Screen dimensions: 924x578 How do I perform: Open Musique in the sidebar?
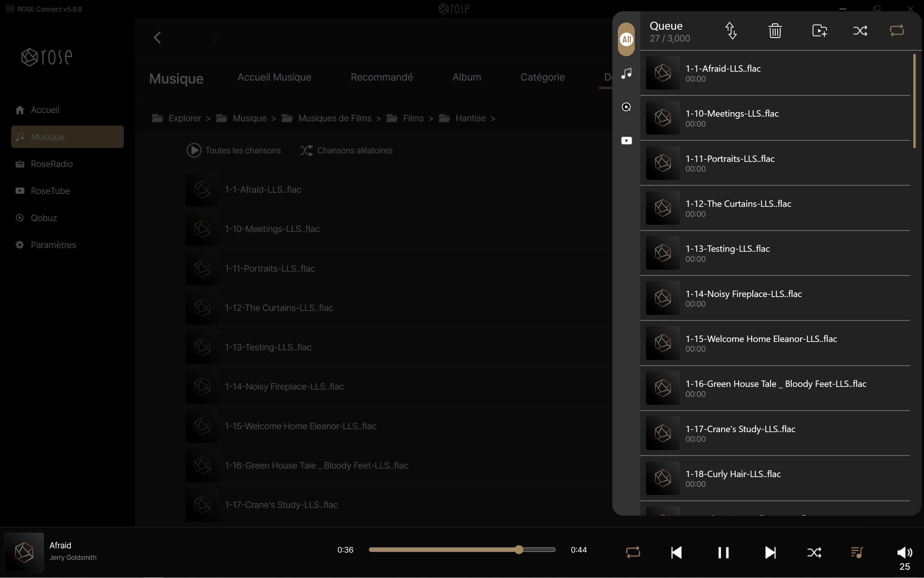67,137
